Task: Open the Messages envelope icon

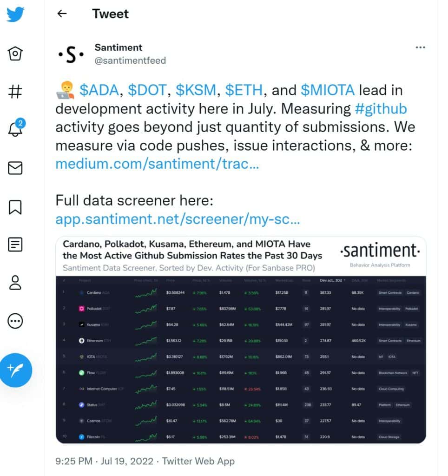Action: 15,168
